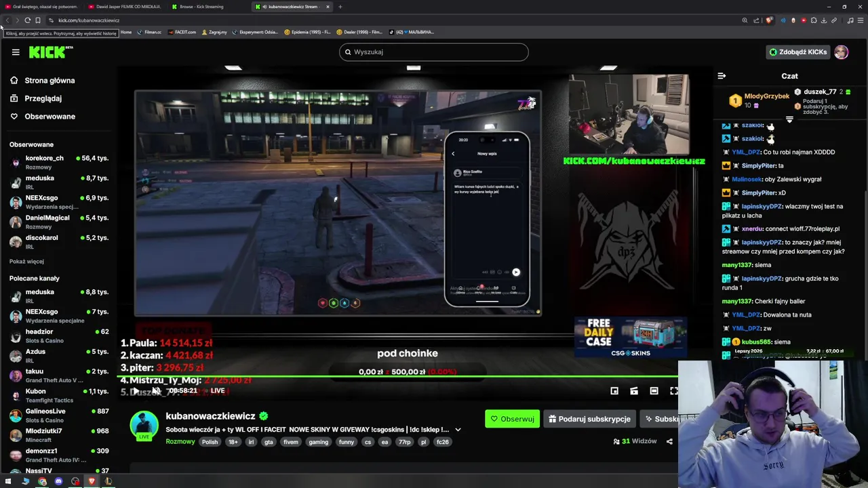Open demonzz1 recommended channel
The width and height of the screenshot is (868, 488).
coord(58,455)
